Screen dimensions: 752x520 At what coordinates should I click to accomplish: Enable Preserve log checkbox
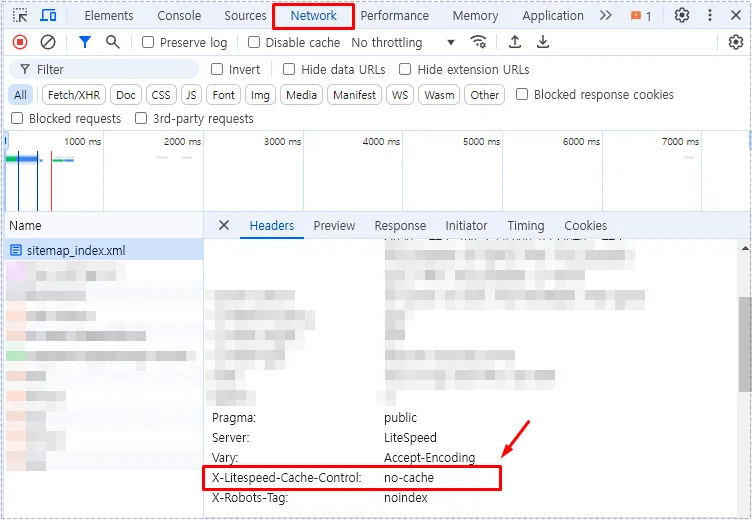pos(148,42)
